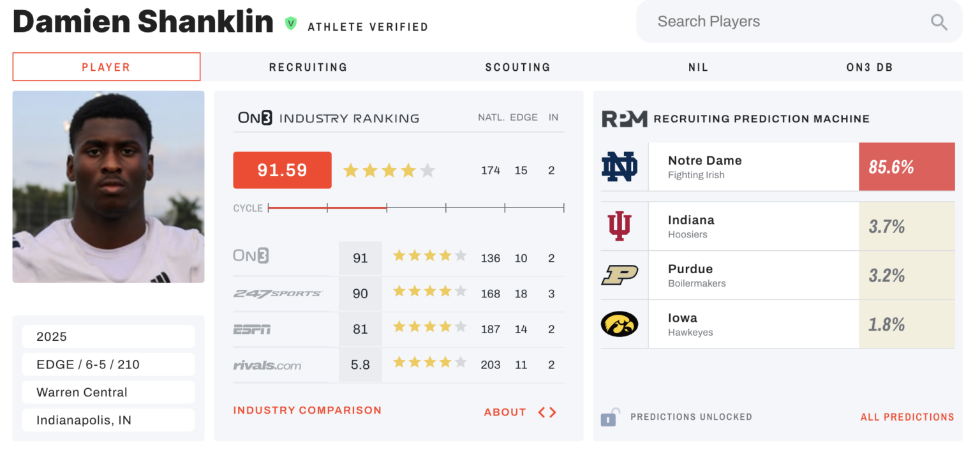Click the green athlete verified shield badge
The width and height of the screenshot is (980, 457).
(291, 24)
